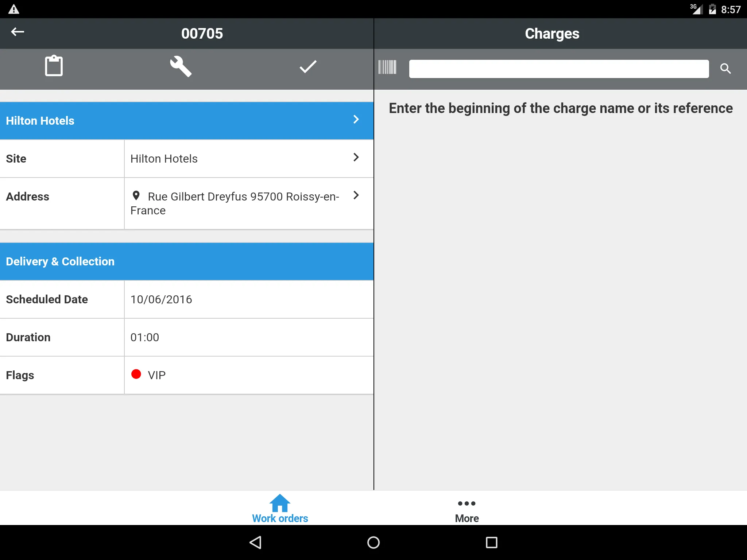Open chevron in the Site row

[x=356, y=157]
